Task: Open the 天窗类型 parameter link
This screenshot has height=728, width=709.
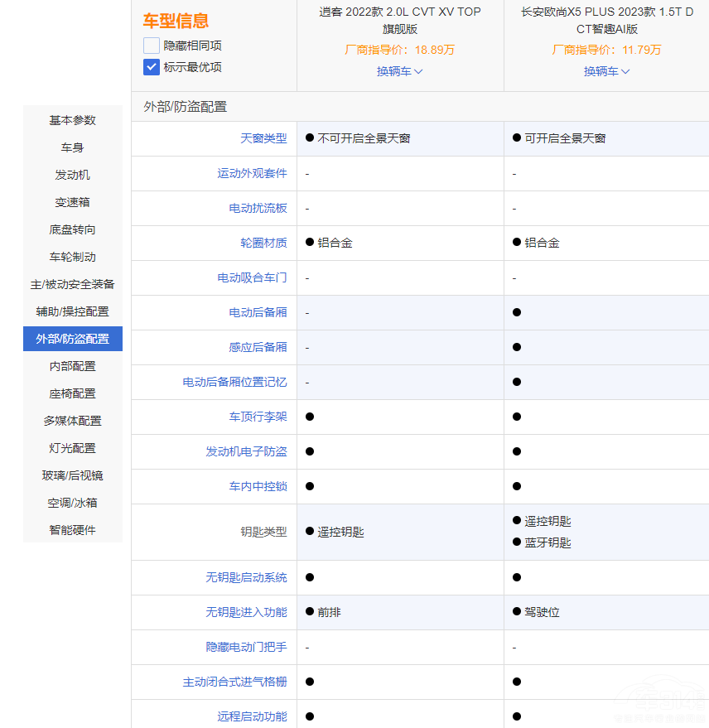Action: (x=263, y=138)
